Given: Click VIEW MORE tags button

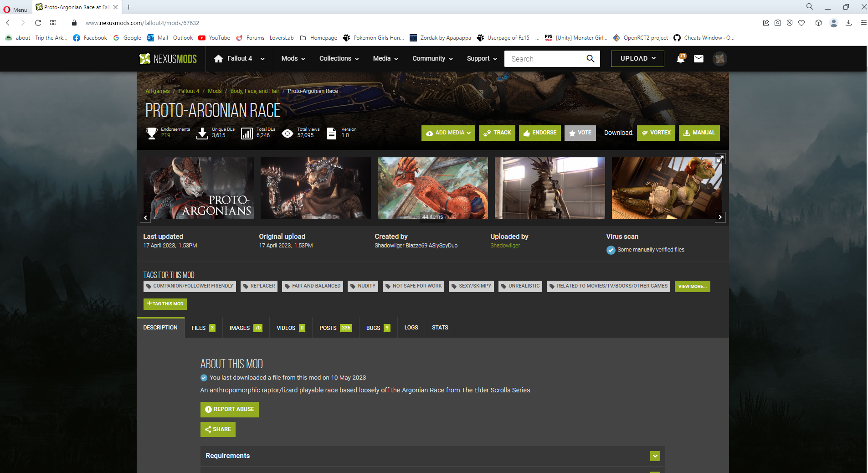Looking at the screenshot, I should pos(693,286).
